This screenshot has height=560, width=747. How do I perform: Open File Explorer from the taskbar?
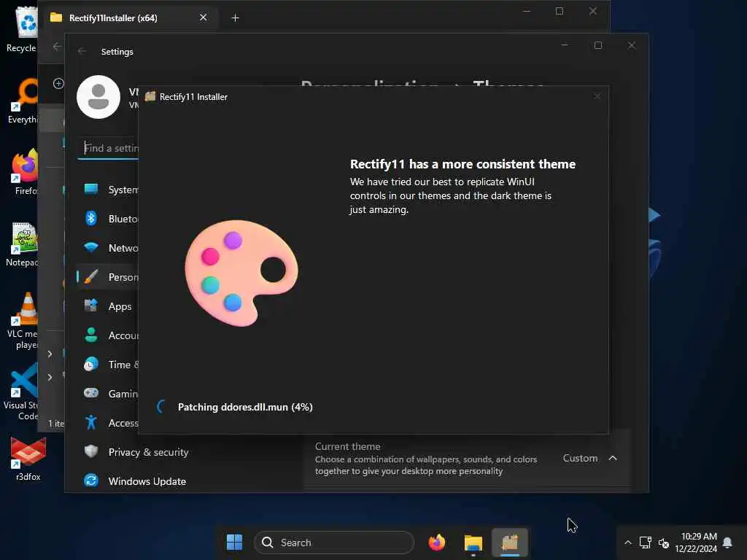(473, 542)
